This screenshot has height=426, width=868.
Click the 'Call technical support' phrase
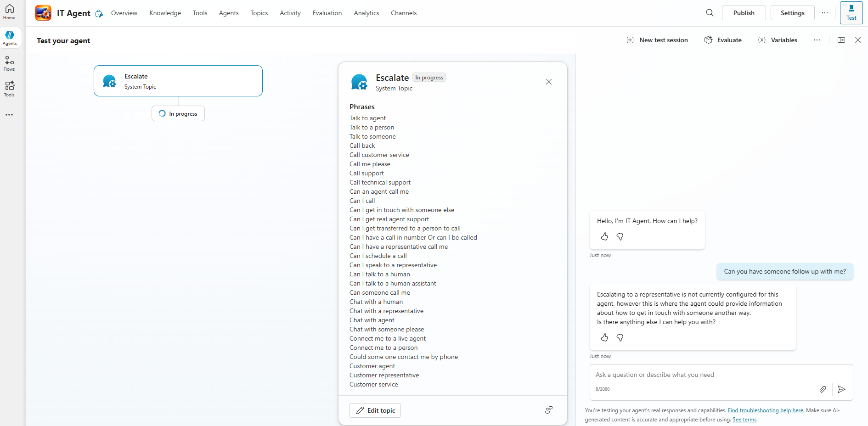[x=380, y=182]
